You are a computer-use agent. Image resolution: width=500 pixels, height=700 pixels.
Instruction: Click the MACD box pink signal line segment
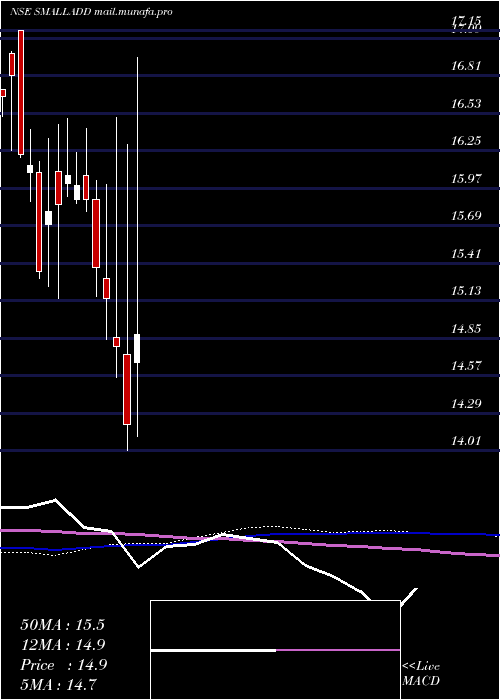pos(338,650)
